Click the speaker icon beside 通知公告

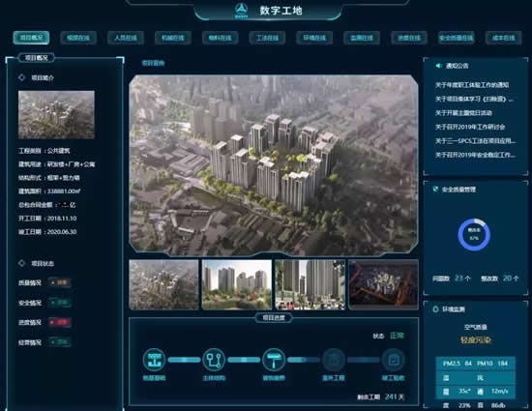click(x=438, y=66)
